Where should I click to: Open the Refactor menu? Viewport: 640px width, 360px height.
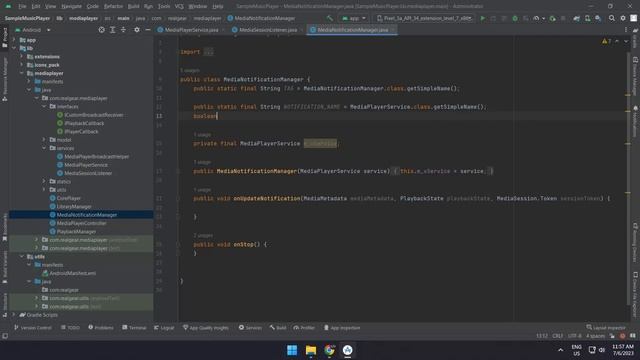tap(113, 7)
